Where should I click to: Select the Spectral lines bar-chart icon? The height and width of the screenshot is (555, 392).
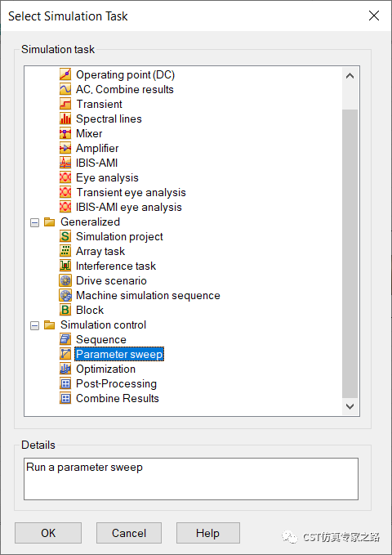click(x=65, y=119)
